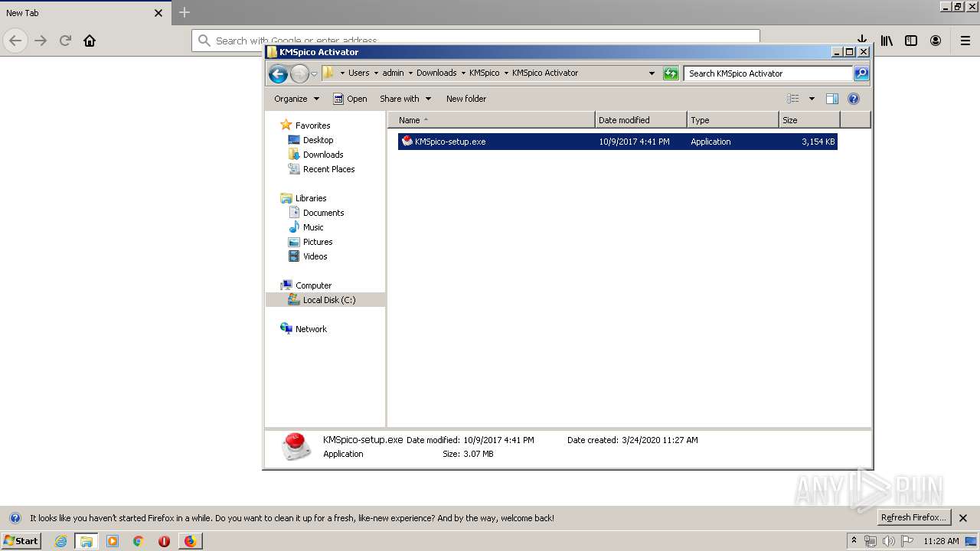This screenshot has width=980, height=551.
Task: Click the change view icon
Action: click(793, 99)
